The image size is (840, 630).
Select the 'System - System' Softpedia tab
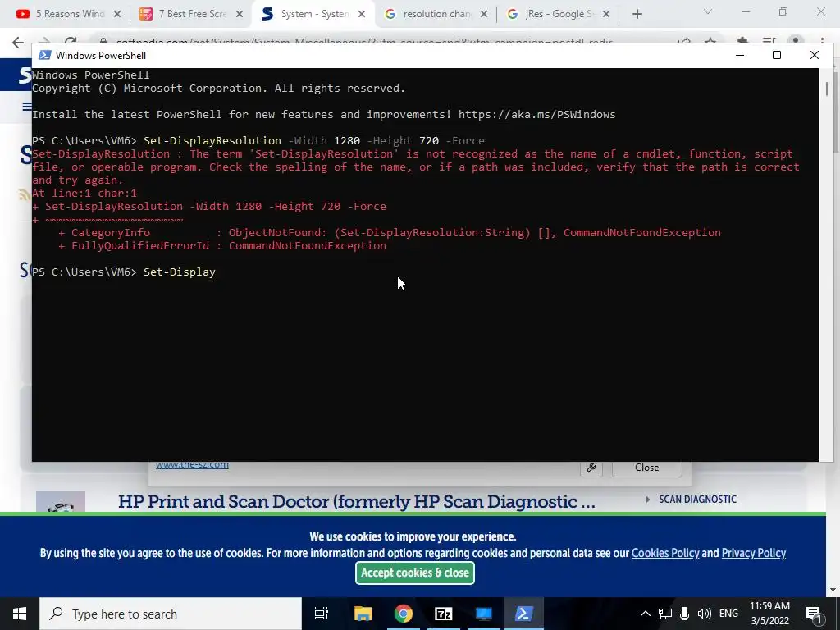(x=313, y=14)
